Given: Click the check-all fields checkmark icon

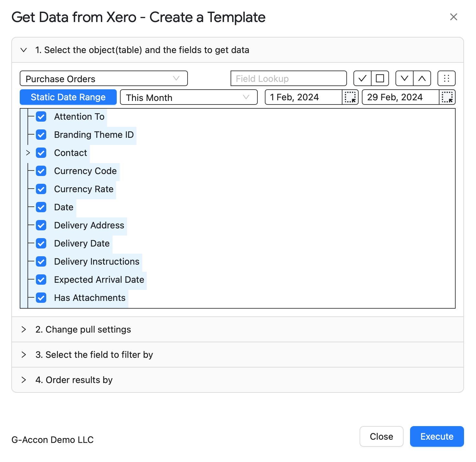Looking at the screenshot, I should (362, 78).
